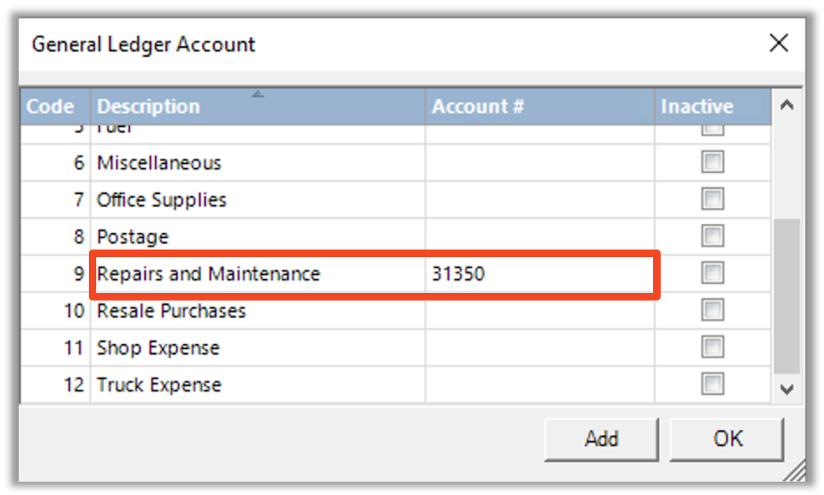Sort by the Description column header
The image size is (824, 495).
pyautogui.click(x=258, y=107)
